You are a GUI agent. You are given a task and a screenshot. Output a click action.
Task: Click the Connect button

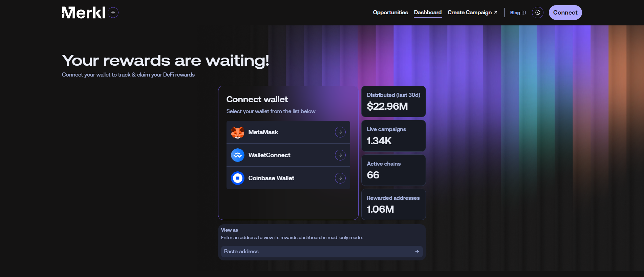point(565,13)
